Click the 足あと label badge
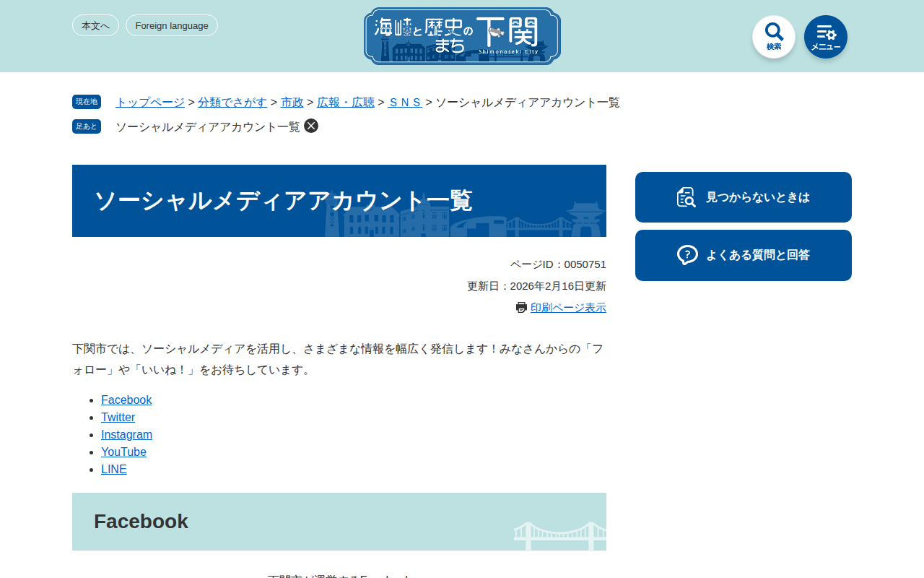Image resolution: width=924 pixels, height=578 pixels. coord(87,126)
